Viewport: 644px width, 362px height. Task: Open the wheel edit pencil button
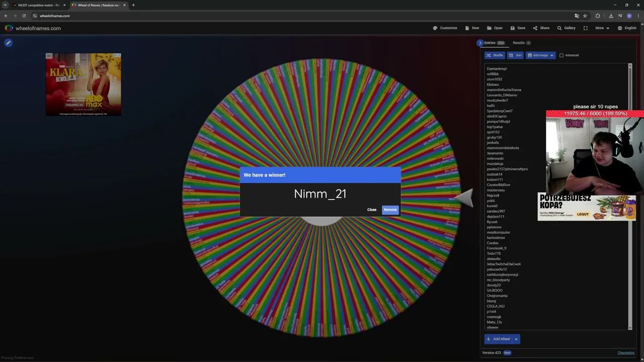point(8,43)
